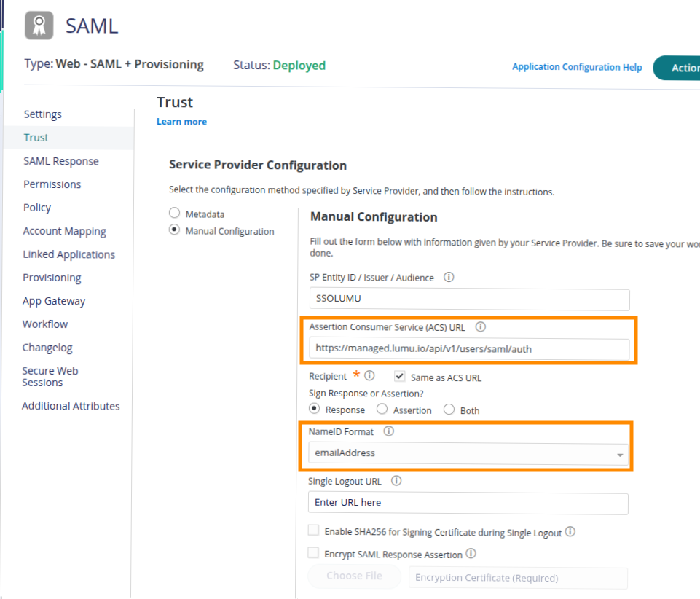Open the Actions dropdown button
Viewport: 700px width, 599px height.
pyautogui.click(x=677, y=68)
